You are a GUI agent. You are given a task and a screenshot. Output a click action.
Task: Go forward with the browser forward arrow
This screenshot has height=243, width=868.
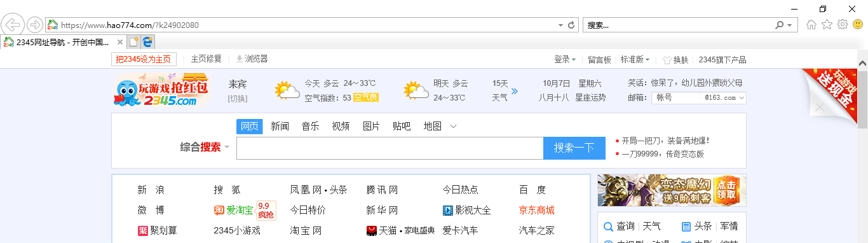(x=35, y=25)
